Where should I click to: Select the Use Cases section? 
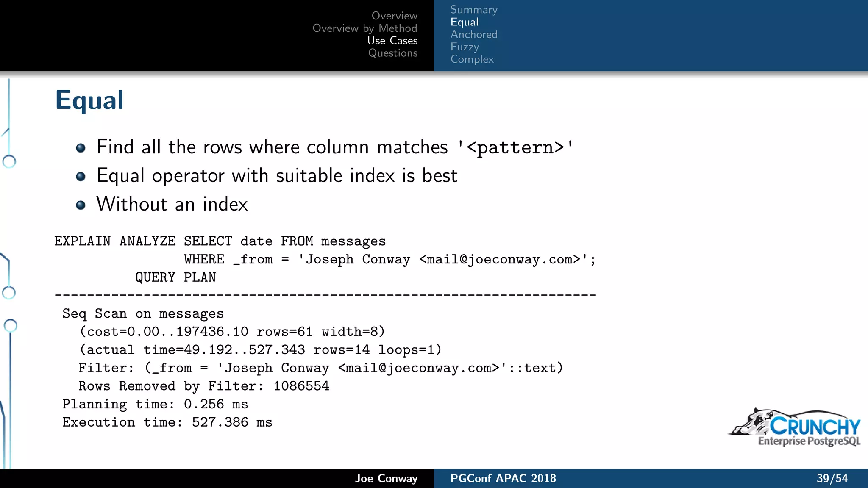[x=392, y=41]
